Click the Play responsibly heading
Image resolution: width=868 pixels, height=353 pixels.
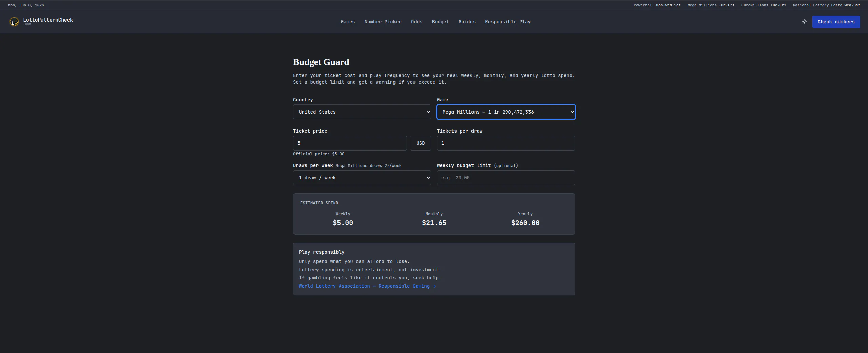[x=321, y=252]
